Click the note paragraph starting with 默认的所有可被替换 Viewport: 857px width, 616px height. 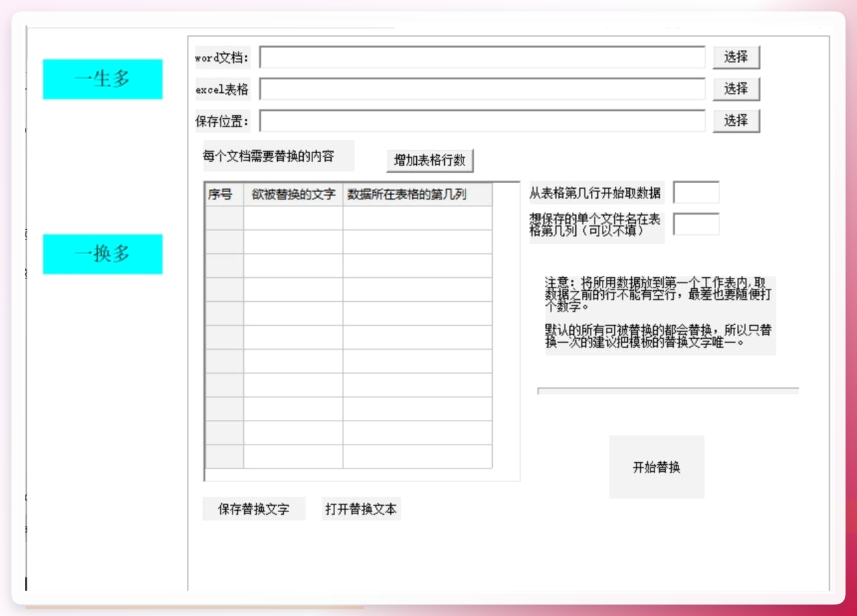click(x=658, y=336)
